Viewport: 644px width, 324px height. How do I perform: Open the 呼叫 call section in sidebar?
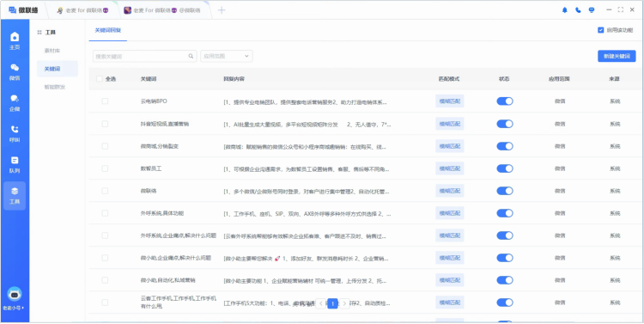click(15, 133)
